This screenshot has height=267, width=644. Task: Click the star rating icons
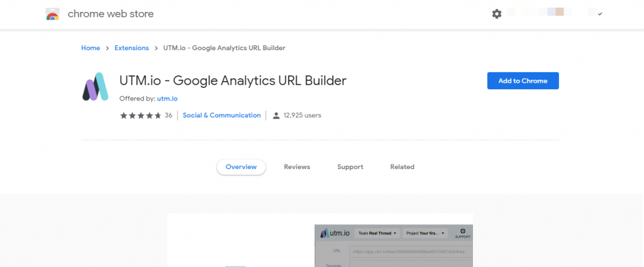click(x=140, y=116)
